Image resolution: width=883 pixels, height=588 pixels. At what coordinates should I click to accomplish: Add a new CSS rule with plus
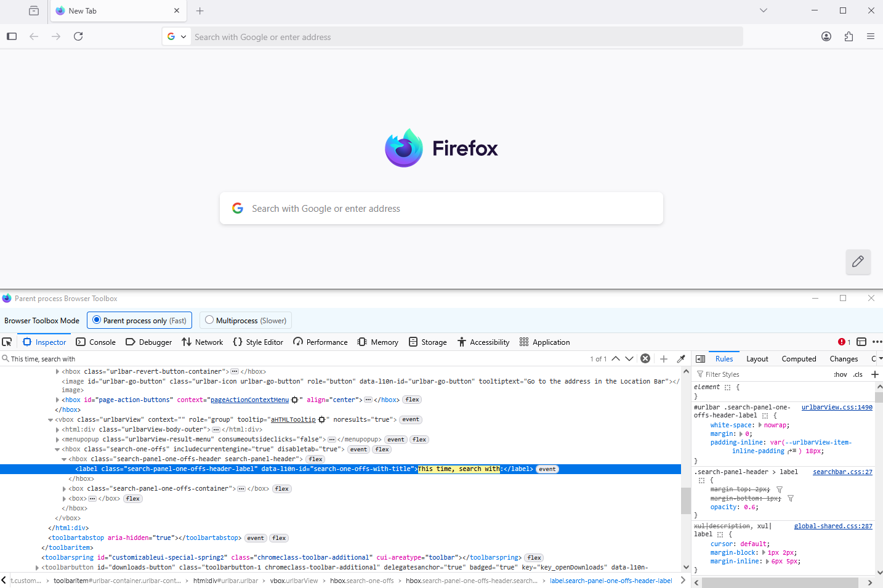pyautogui.click(x=874, y=374)
